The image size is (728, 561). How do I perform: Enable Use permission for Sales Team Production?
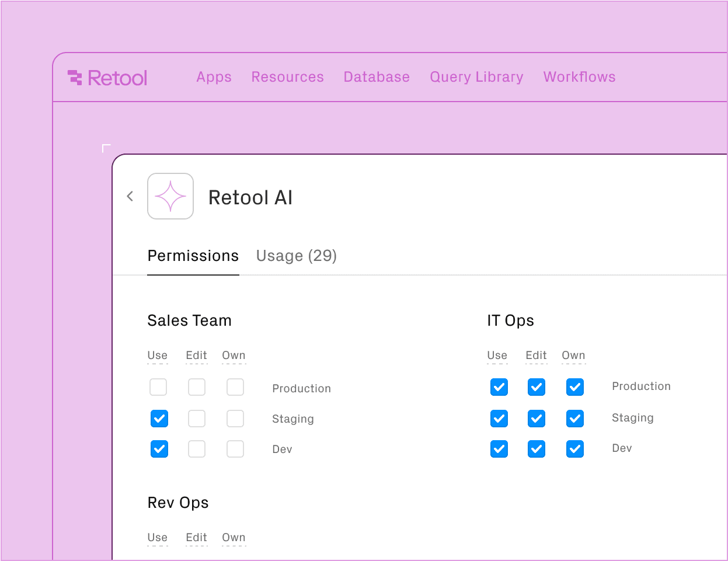(x=158, y=387)
